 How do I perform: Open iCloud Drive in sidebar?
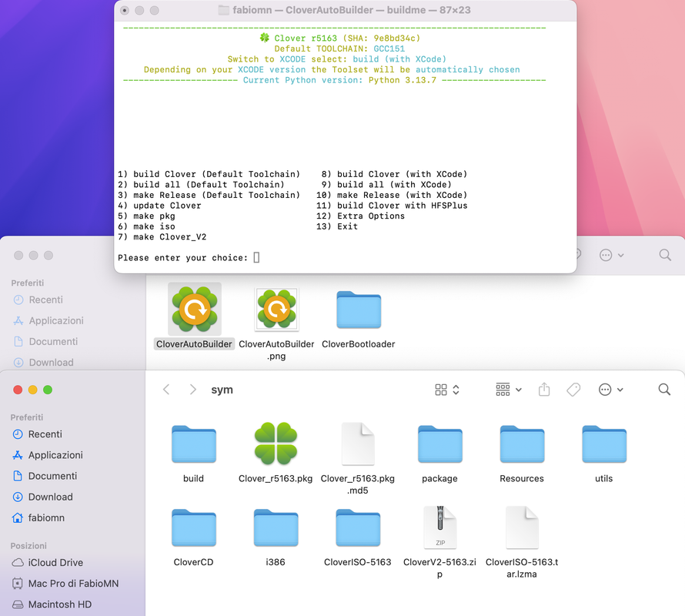click(47, 563)
